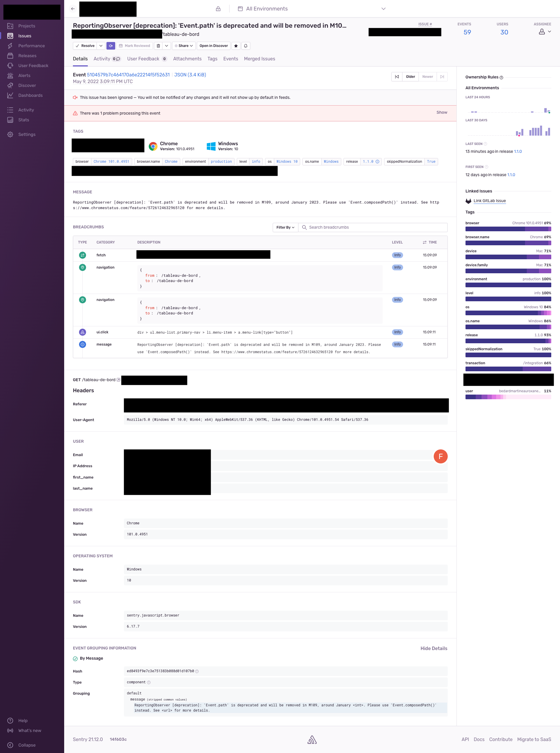
Task: Open the Dashboards panel from sidebar
Action: tap(30, 95)
